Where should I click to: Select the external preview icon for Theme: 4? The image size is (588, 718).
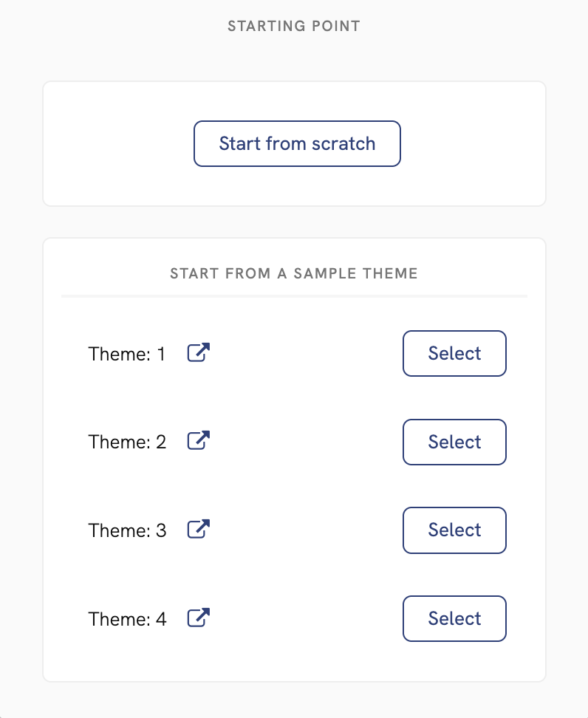pos(197,618)
